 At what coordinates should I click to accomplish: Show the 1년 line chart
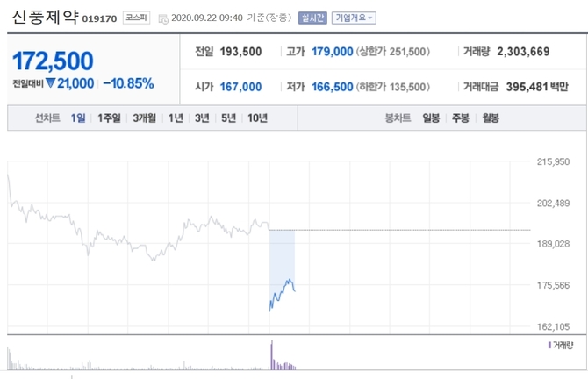176,118
